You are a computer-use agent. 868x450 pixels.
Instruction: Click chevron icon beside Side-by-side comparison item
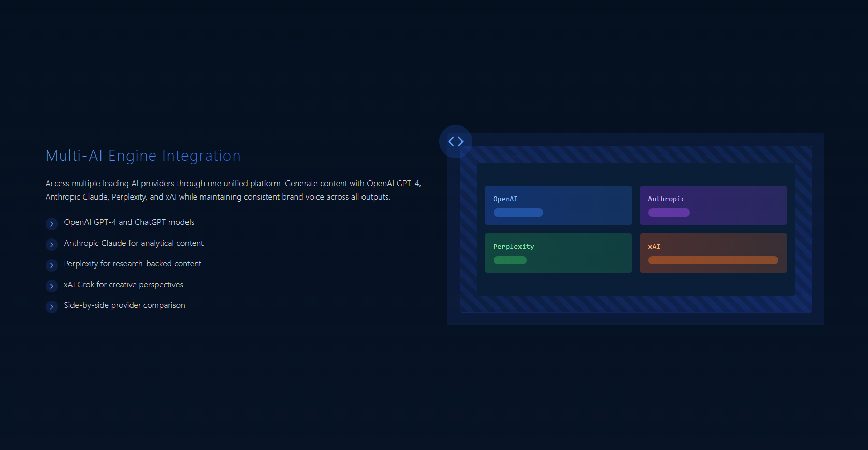52,307
